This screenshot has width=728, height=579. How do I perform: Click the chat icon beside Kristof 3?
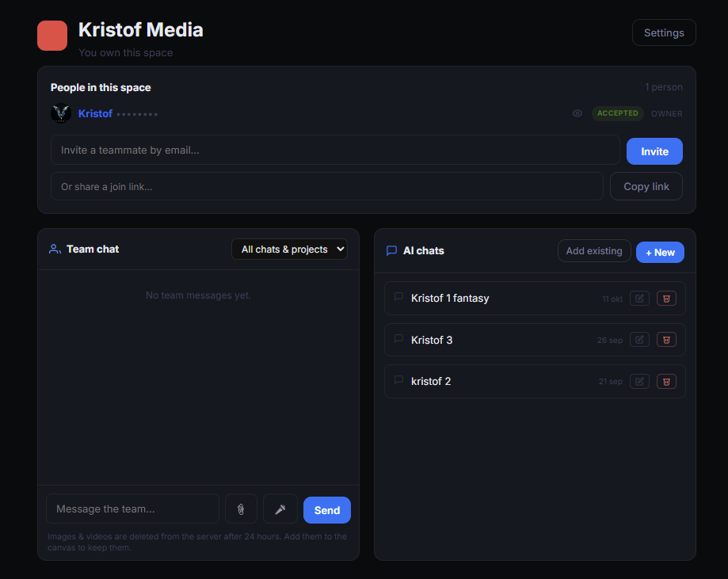coord(398,338)
